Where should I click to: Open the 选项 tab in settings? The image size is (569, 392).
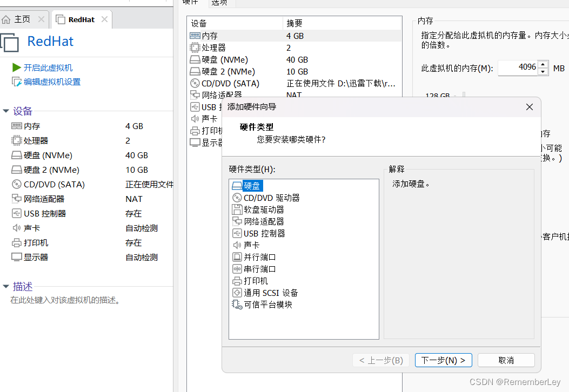pyautogui.click(x=219, y=3)
